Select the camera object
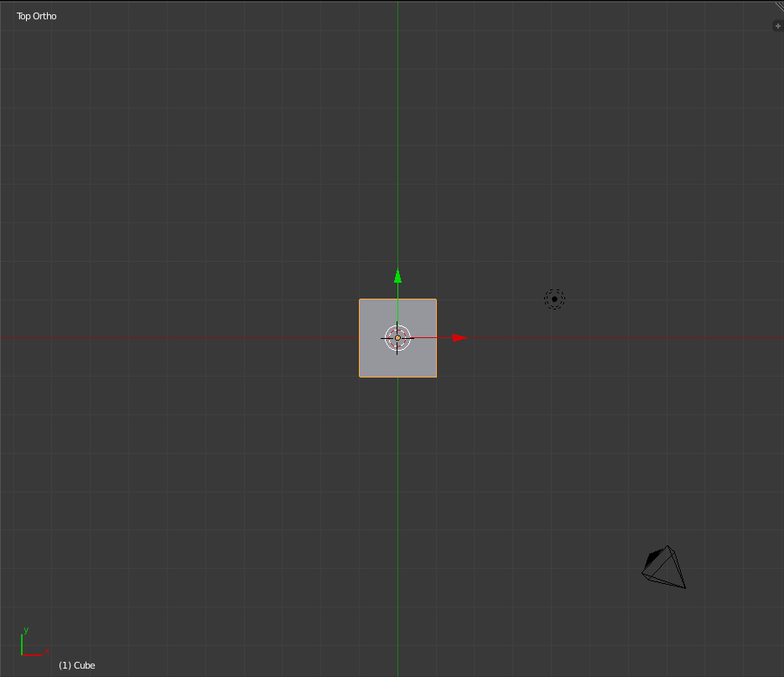Image resolution: width=784 pixels, height=677 pixels. [663, 567]
